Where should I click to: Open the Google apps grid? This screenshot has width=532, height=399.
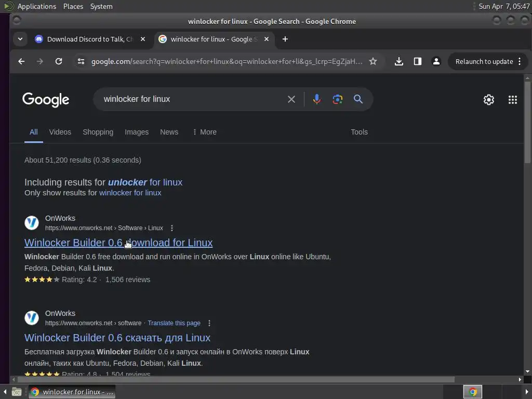(x=513, y=99)
